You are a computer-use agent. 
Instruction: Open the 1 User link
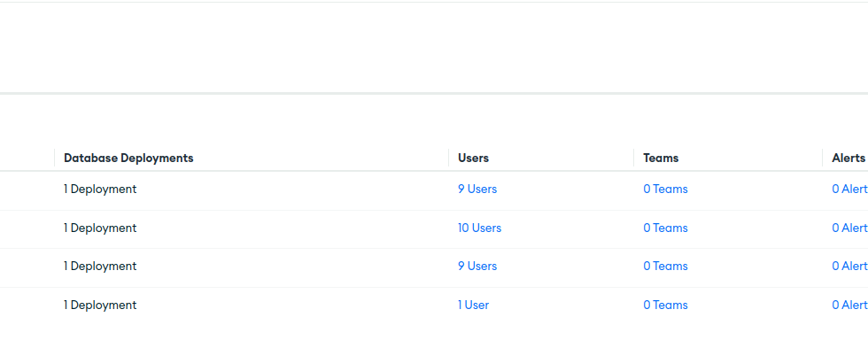pyautogui.click(x=473, y=305)
